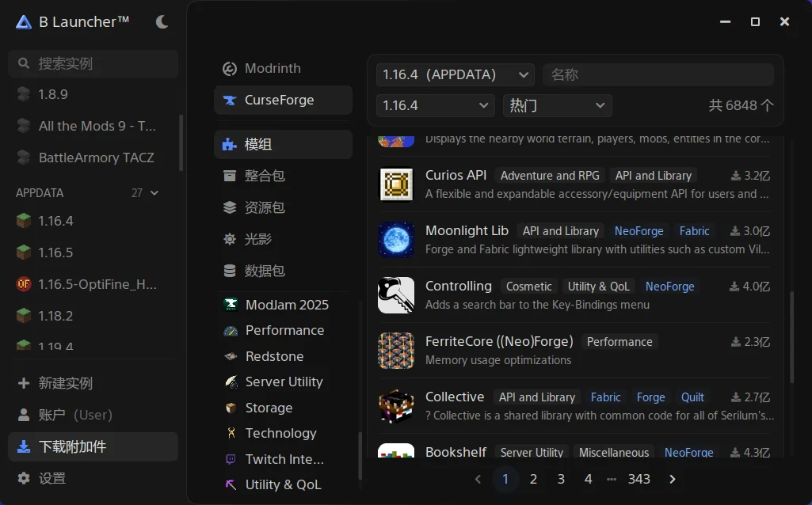Collapse the APPDATA group chevron
The width and height of the screenshot is (812, 505).
(154, 193)
